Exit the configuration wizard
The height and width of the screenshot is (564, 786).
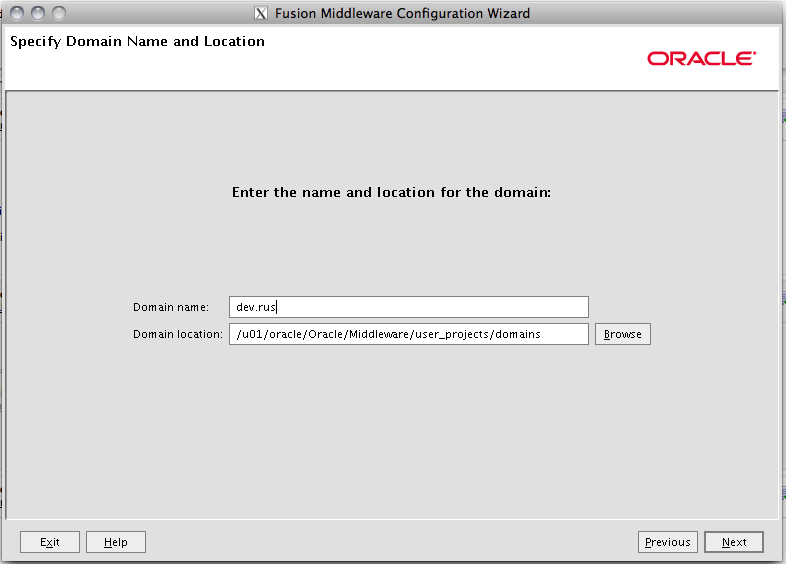(x=50, y=542)
